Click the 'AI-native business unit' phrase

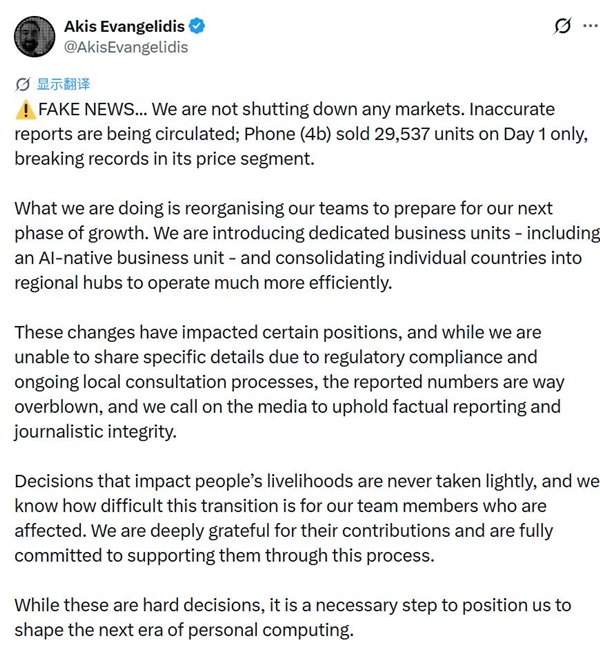point(132,258)
